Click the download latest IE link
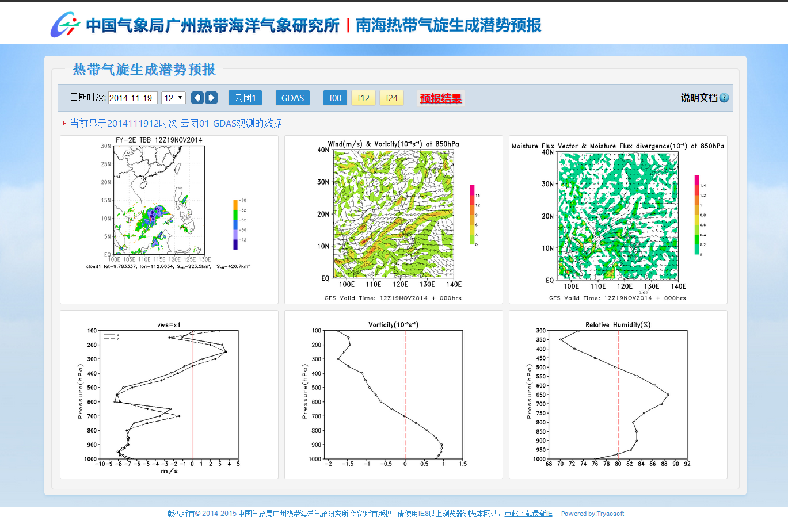The height and width of the screenshot is (532, 788). [x=528, y=514]
